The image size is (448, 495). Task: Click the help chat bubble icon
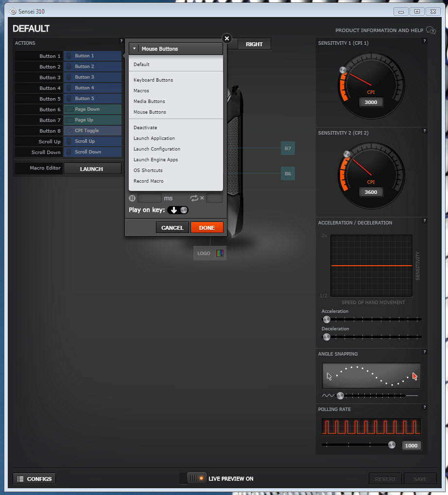[x=431, y=30]
